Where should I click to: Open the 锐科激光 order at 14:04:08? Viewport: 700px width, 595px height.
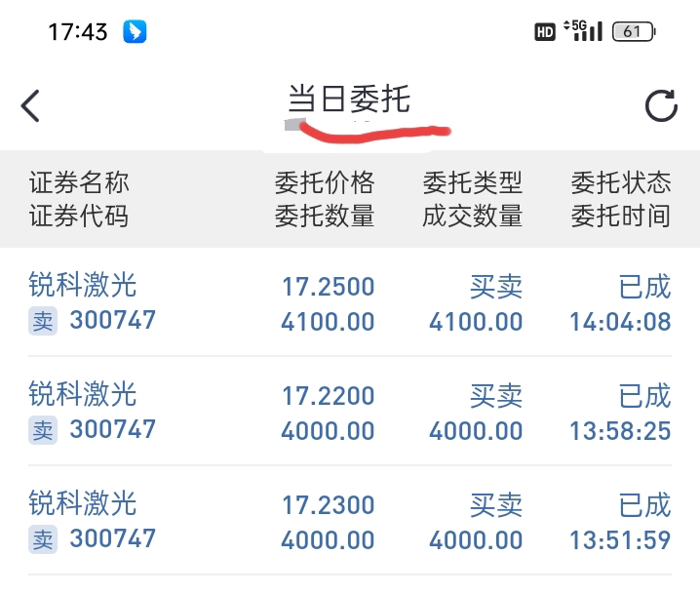point(350,302)
